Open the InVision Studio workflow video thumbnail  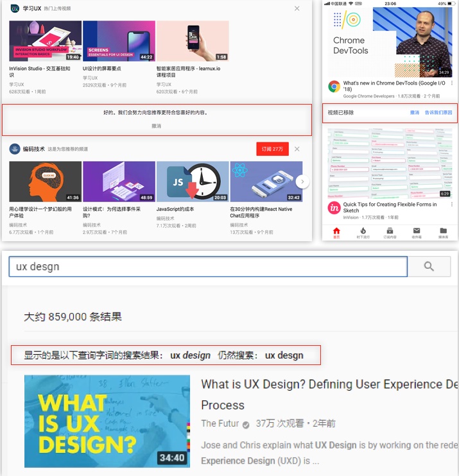coord(46,41)
